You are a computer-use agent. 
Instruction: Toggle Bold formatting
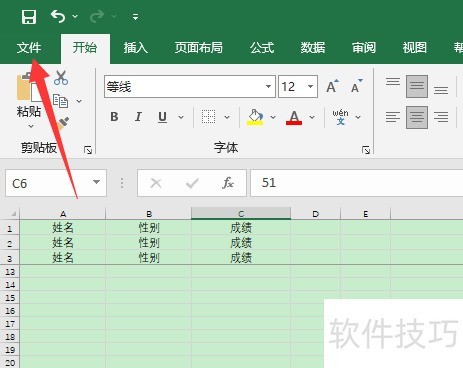(114, 117)
